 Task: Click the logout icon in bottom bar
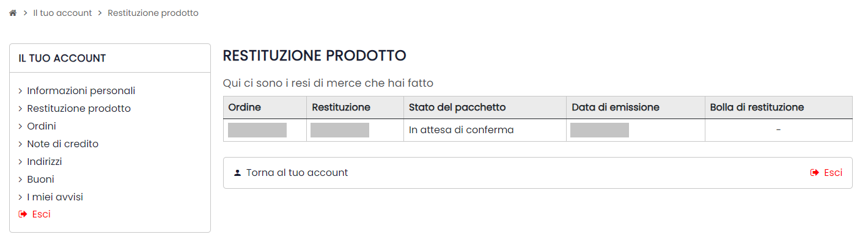pyautogui.click(x=814, y=173)
